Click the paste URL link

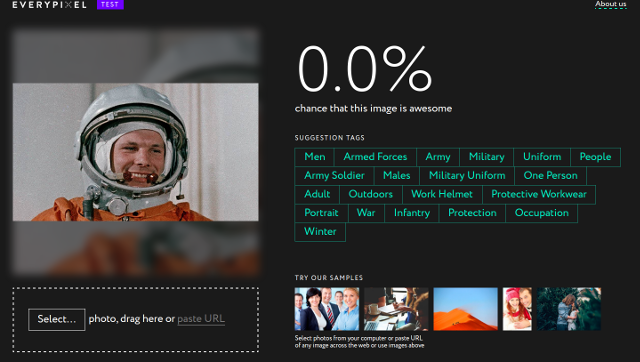point(201,319)
